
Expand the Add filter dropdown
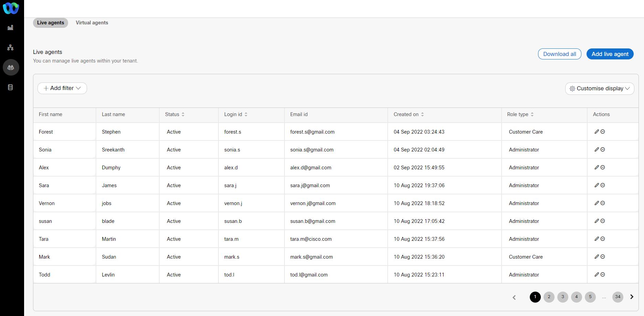point(62,88)
